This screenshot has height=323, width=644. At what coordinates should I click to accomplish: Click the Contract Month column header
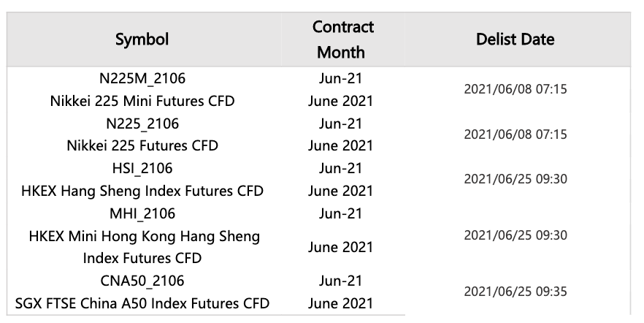(342, 39)
